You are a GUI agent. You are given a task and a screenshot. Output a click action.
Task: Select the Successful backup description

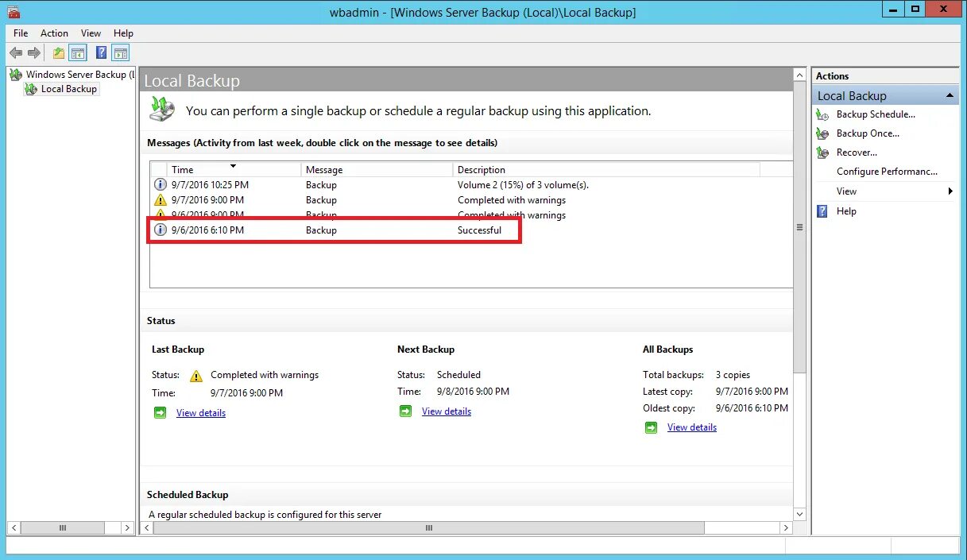point(479,230)
